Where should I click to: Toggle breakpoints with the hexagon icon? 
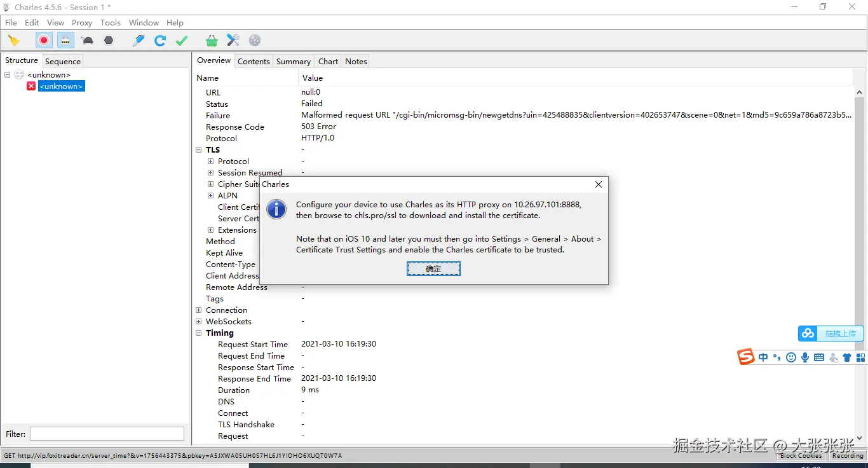pos(109,41)
